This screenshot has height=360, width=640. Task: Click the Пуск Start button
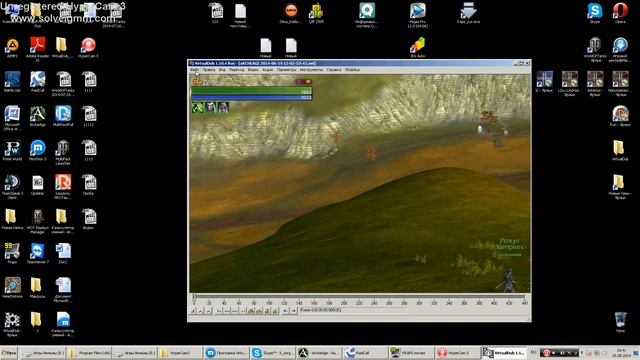point(9,353)
